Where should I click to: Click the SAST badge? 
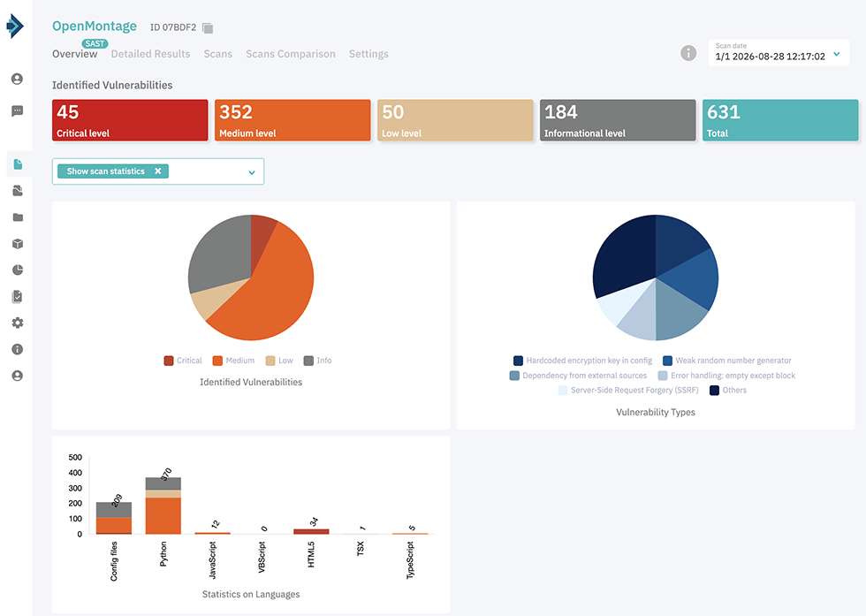click(95, 43)
